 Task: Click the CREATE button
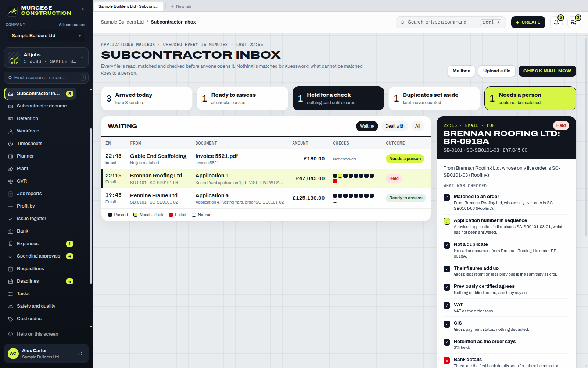[x=528, y=22]
